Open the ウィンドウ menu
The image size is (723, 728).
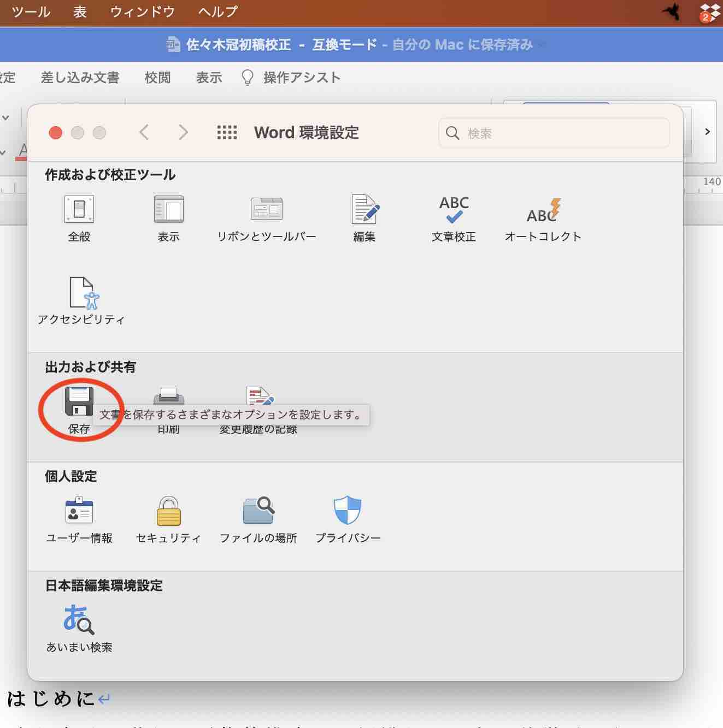coord(142,11)
